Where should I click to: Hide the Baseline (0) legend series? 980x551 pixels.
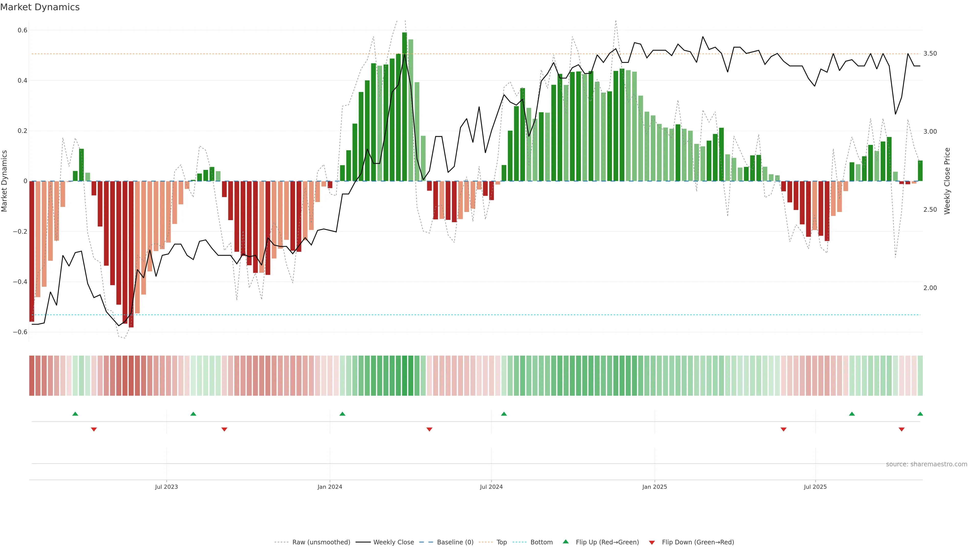455,542
